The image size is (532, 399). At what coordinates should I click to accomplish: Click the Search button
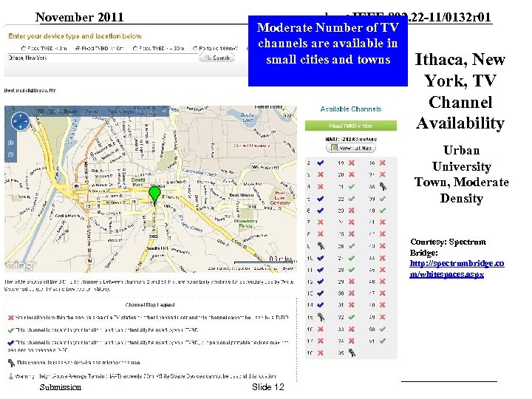point(216,58)
